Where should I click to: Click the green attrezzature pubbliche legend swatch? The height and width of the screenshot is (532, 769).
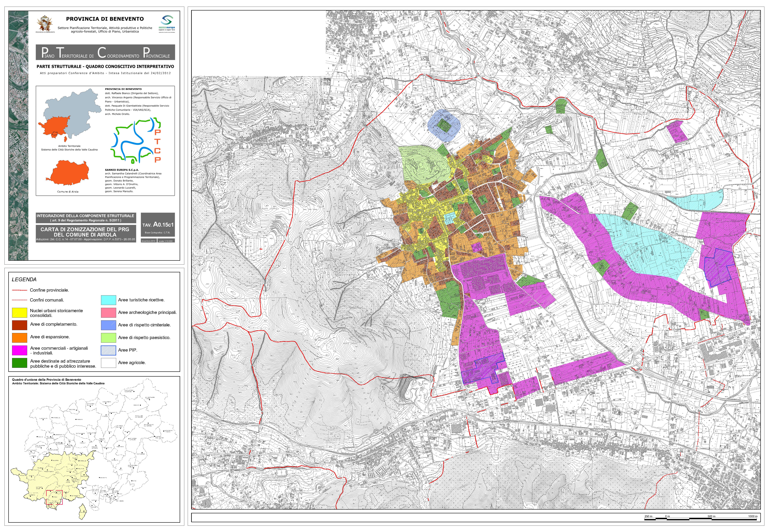click(20, 363)
